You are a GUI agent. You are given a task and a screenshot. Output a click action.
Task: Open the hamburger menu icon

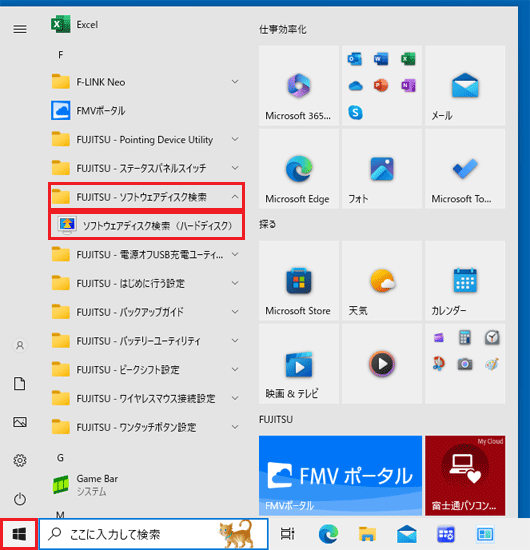pos(20,29)
